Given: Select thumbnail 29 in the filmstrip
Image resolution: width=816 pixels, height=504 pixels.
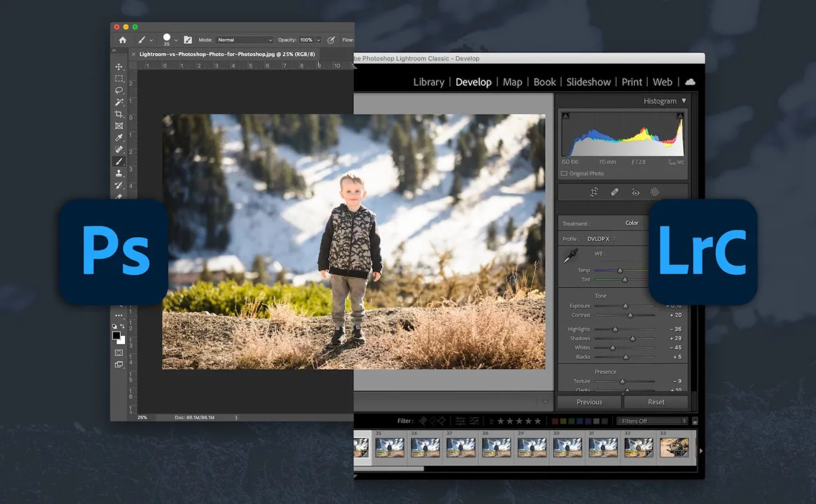Looking at the screenshot, I should (532, 449).
